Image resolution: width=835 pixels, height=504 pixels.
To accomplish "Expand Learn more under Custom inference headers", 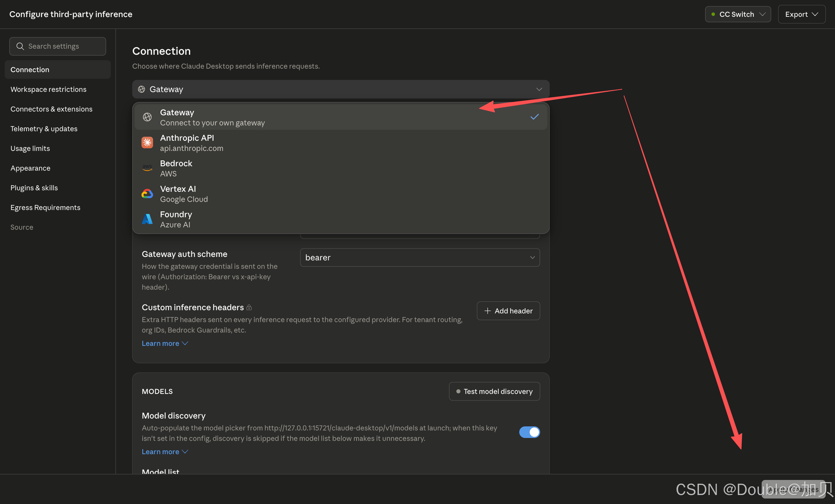I will tap(165, 344).
